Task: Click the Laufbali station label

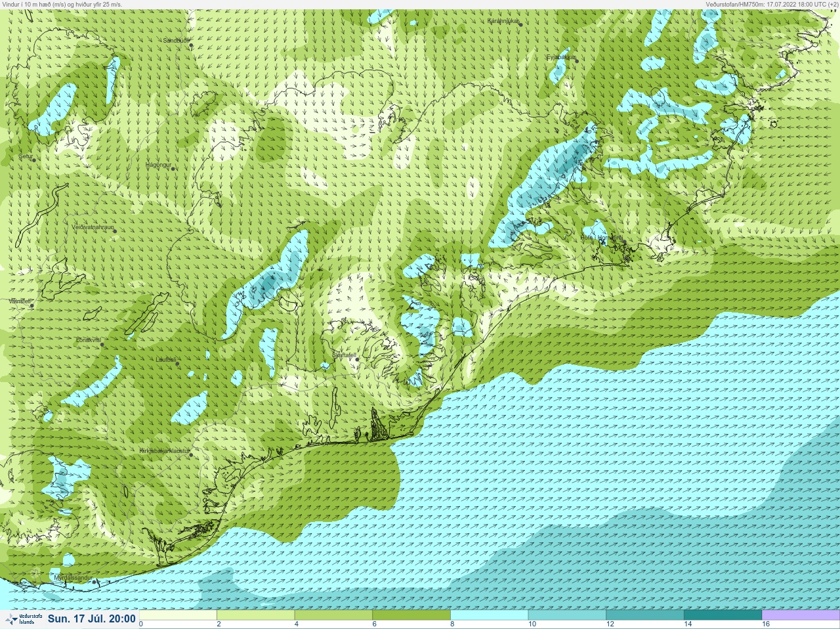Action: click(x=166, y=360)
